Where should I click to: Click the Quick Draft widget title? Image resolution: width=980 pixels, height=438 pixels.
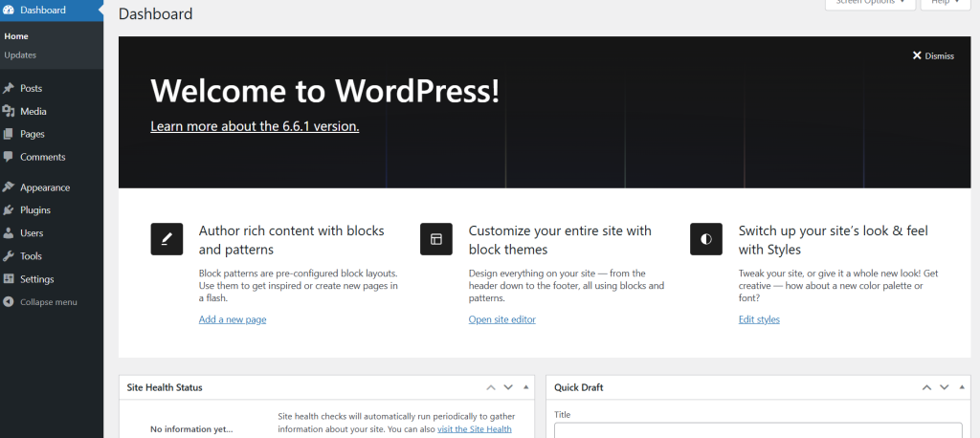579,387
